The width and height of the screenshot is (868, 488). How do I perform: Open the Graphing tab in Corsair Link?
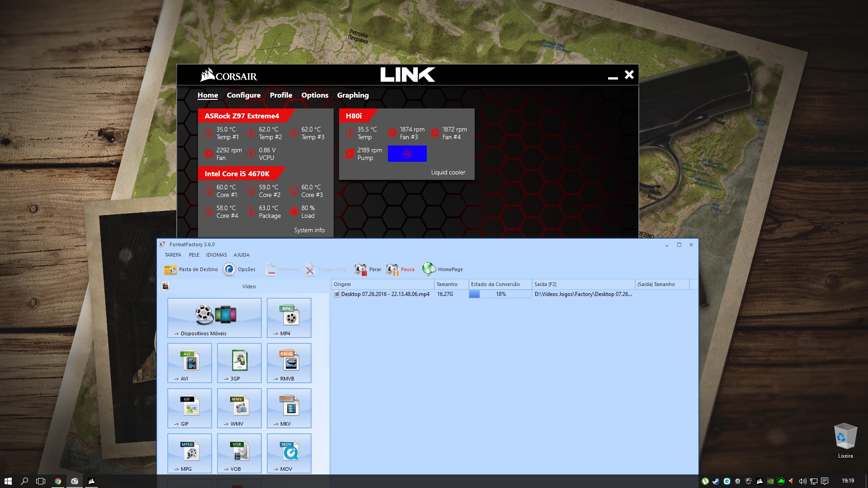click(353, 95)
